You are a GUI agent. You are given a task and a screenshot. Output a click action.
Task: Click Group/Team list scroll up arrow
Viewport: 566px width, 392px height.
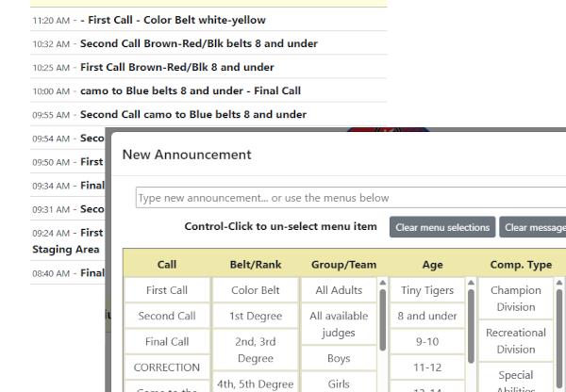(383, 283)
